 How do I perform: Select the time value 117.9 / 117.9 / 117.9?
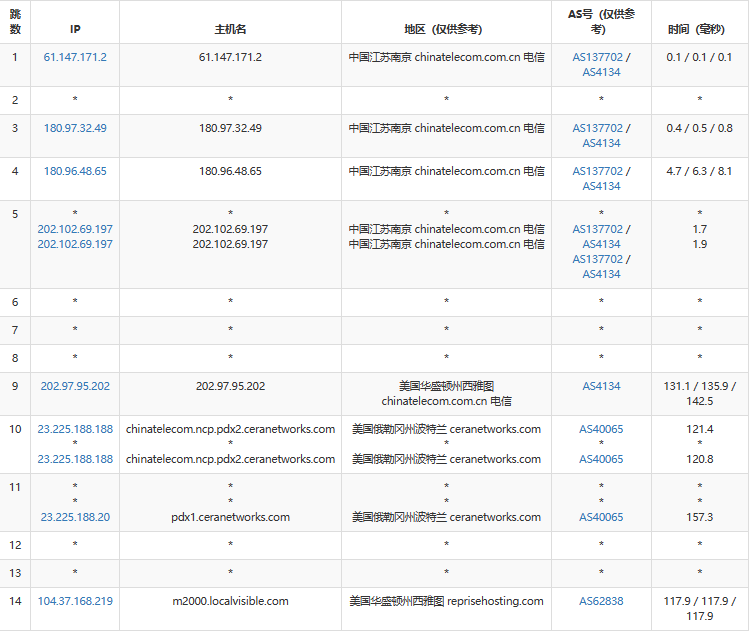pos(700,609)
